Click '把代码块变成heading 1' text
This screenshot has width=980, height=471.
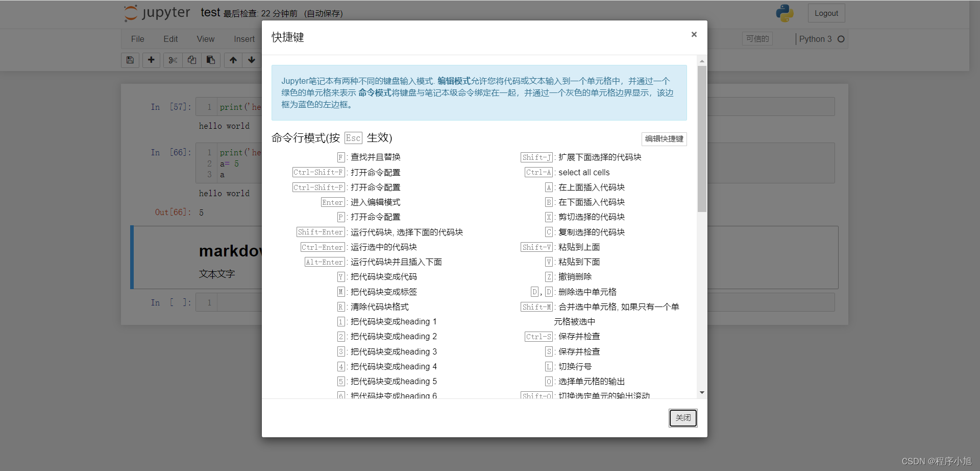pyautogui.click(x=394, y=322)
